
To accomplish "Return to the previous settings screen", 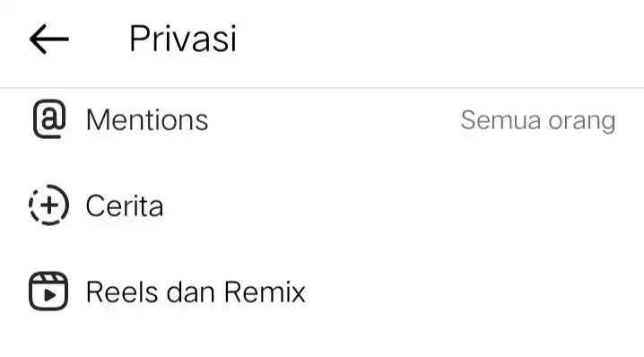I will (48, 39).
